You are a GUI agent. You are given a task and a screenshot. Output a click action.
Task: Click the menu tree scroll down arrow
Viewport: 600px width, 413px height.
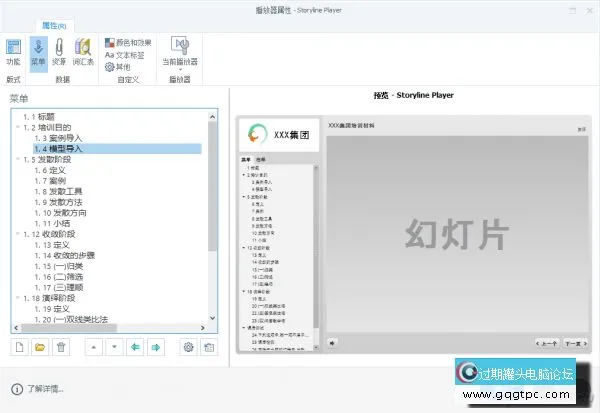click(x=212, y=318)
